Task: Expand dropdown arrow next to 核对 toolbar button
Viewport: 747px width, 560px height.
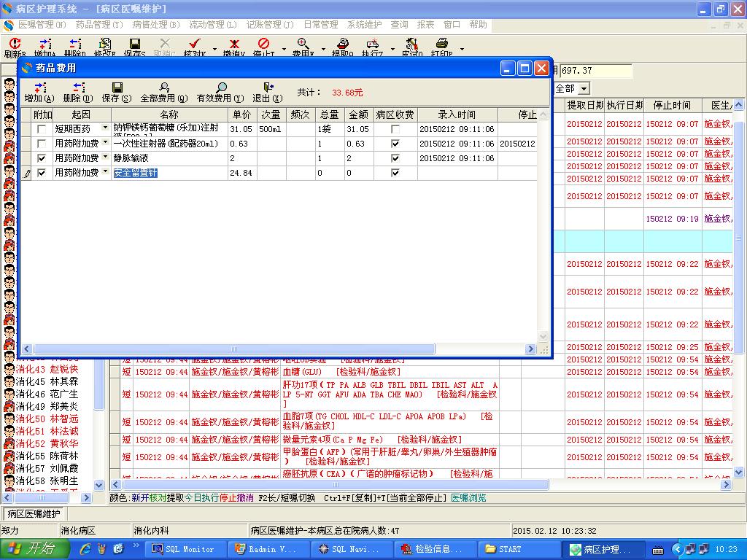Action: point(214,49)
